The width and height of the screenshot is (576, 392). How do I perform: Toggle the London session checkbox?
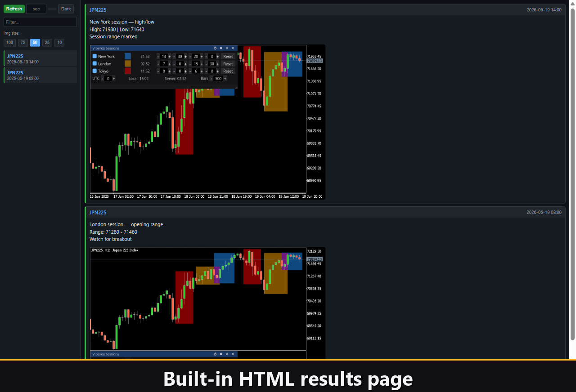coord(94,63)
